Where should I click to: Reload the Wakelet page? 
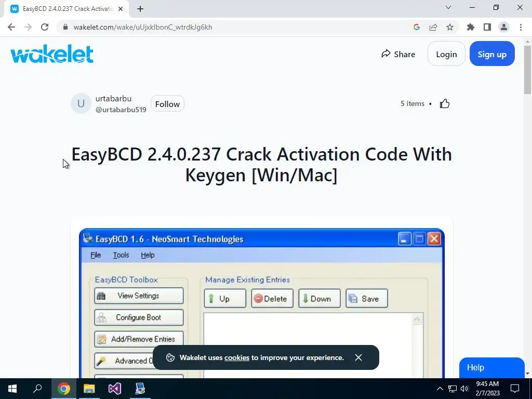coord(45,27)
